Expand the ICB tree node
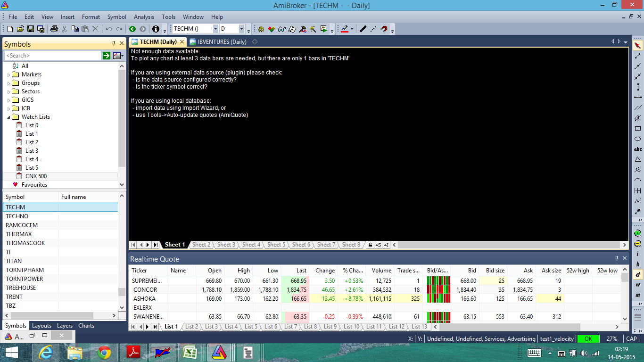The width and height of the screenshot is (644, 362). coord(8,108)
